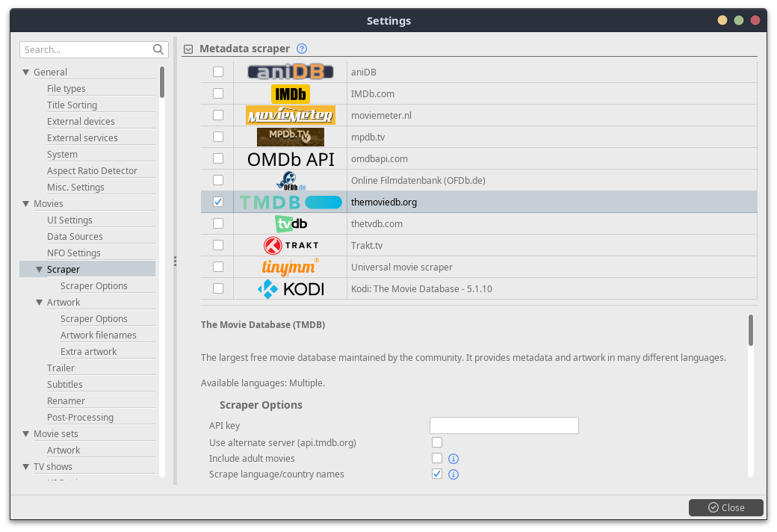Click info icon beside Include adult movies

tap(453, 459)
